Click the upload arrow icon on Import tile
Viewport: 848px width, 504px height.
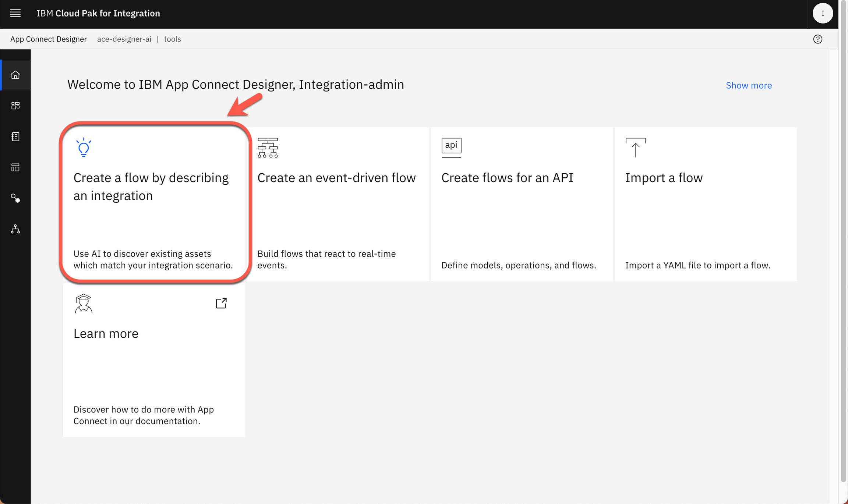pos(636,147)
